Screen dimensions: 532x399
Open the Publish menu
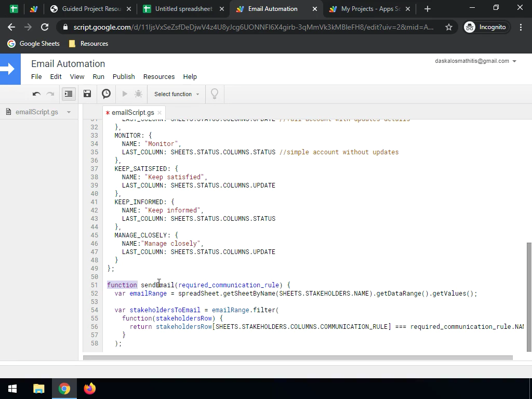point(124,76)
